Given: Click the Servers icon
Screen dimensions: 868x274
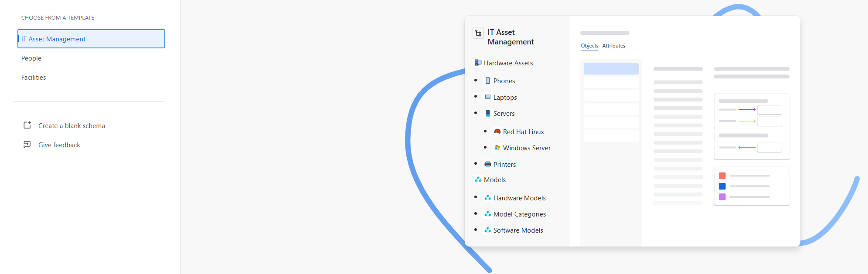Looking at the screenshot, I should pyautogui.click(x=488, y=113).
